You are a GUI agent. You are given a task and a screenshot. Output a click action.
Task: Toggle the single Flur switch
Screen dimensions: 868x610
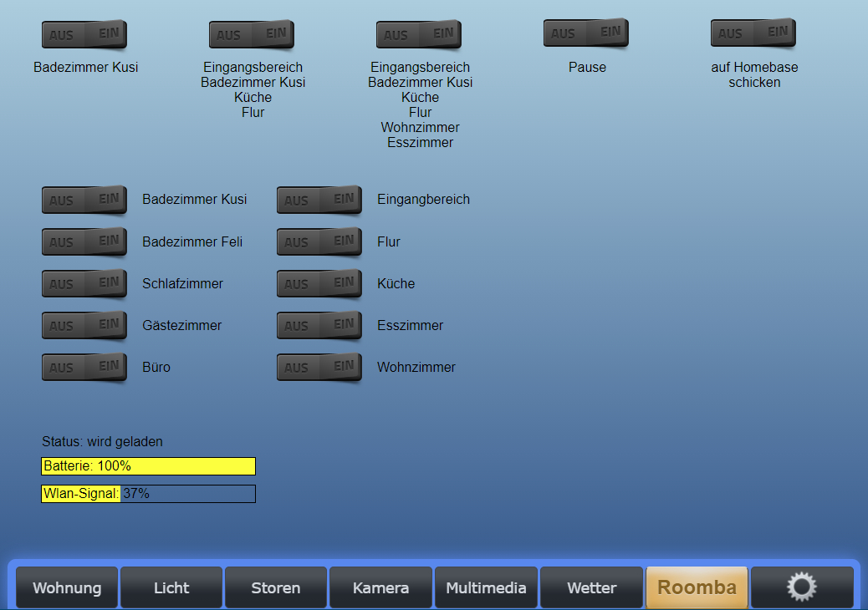point(319,241)
